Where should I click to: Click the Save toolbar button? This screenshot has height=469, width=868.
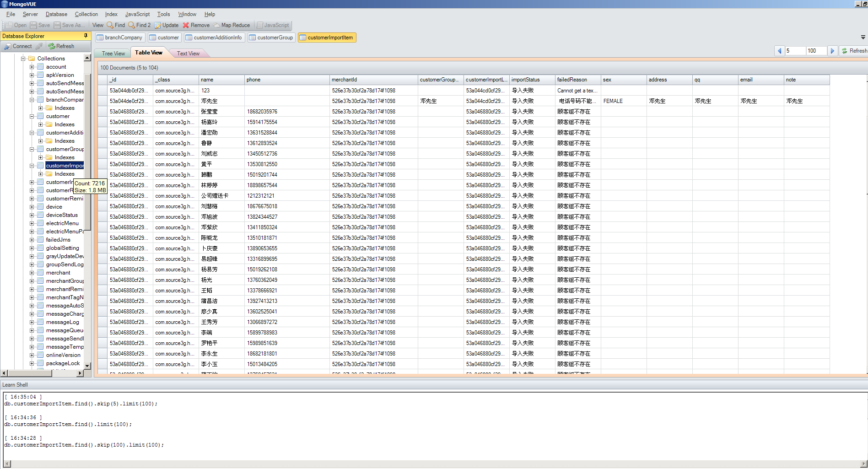(40, 25)
